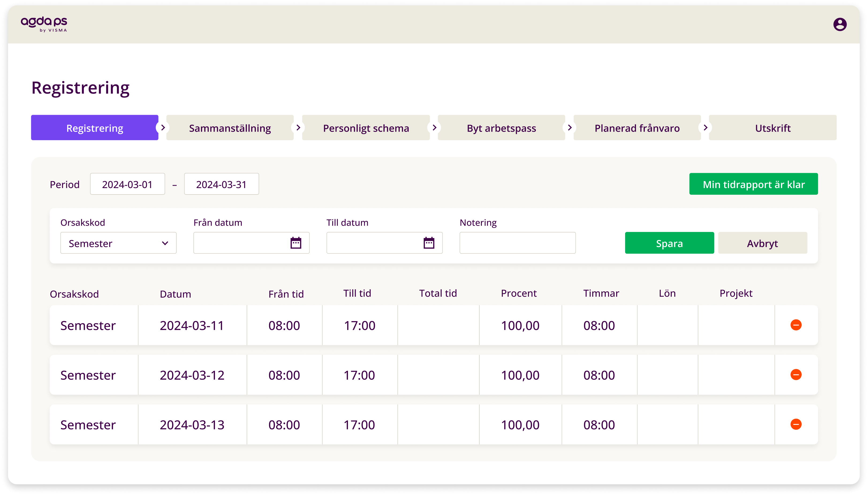Remove the 2024-03-11 Semester row
868x495 pixels.
[x=795, y=325]
